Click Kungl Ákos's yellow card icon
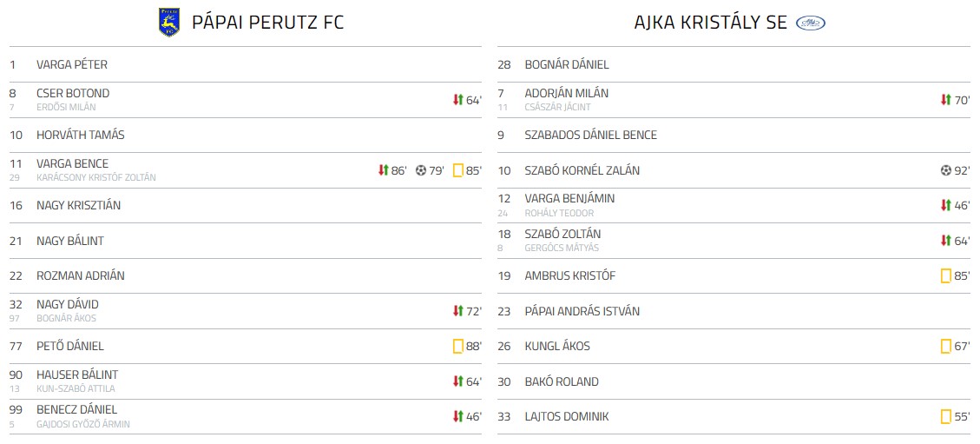Screen dimensions: 980x444 [945, 346]
